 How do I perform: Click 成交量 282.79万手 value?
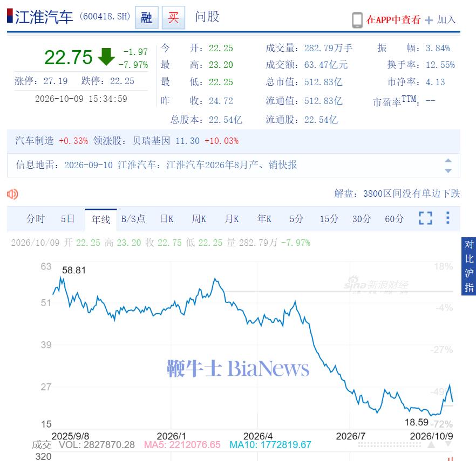pyautogui.click(x=328, y=48)
